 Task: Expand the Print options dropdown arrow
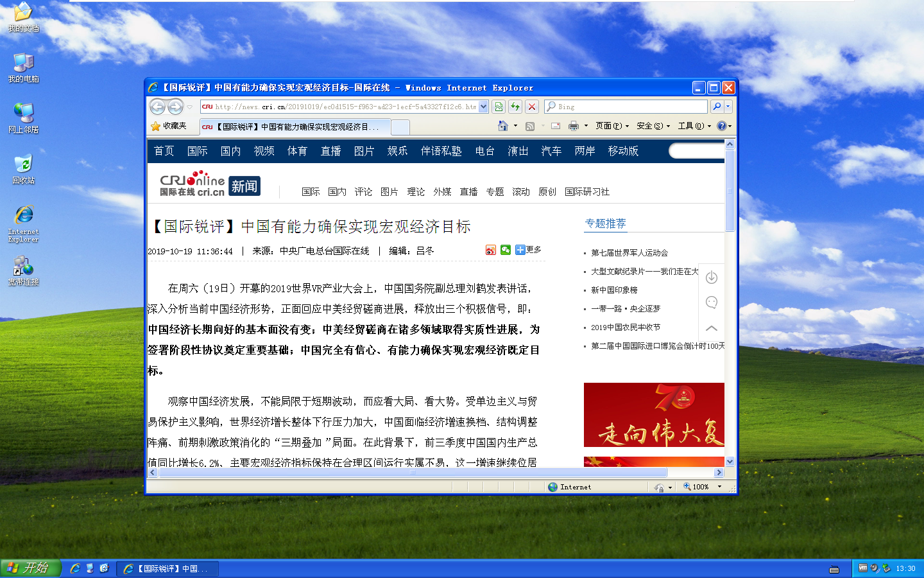click(x=586, y=126)
